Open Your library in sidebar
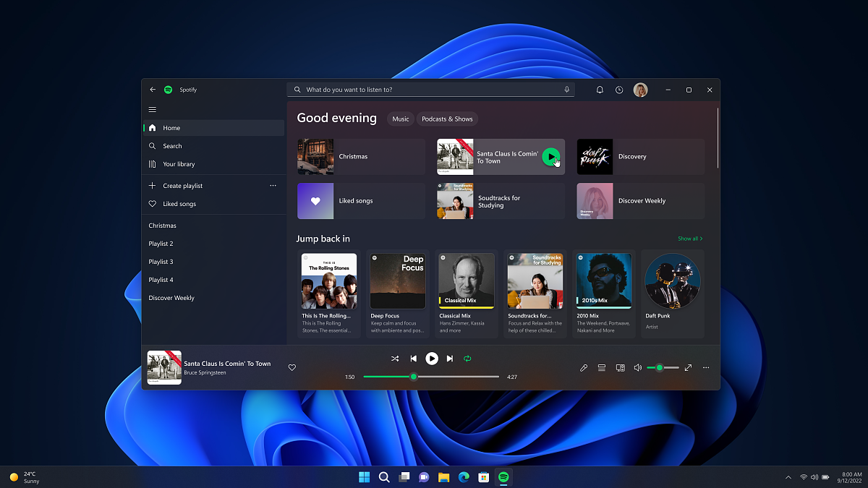868x488 pixels. click(214, 164)
